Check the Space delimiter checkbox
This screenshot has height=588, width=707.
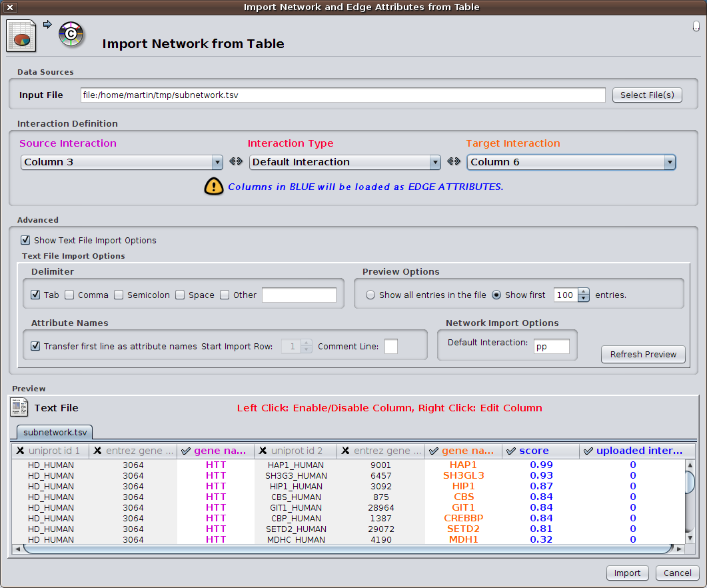180,295
